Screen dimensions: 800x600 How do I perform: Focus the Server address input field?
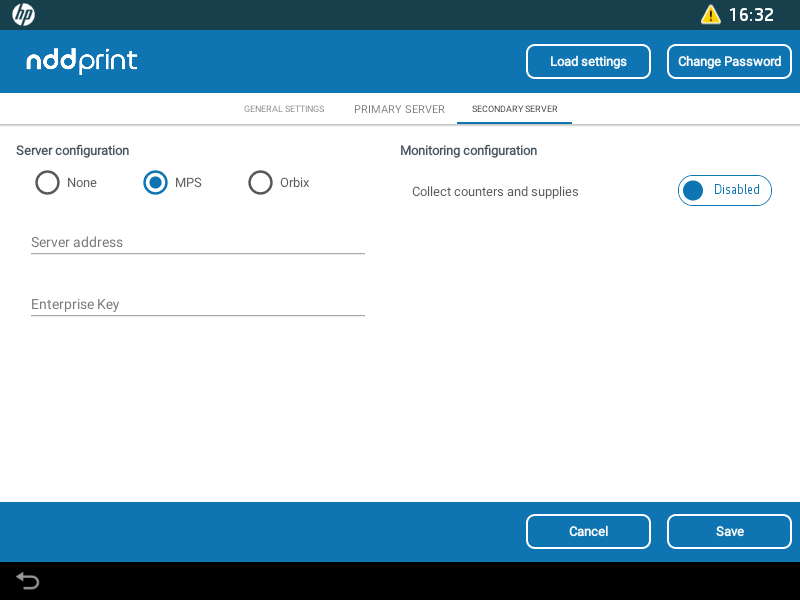point(197,242)
